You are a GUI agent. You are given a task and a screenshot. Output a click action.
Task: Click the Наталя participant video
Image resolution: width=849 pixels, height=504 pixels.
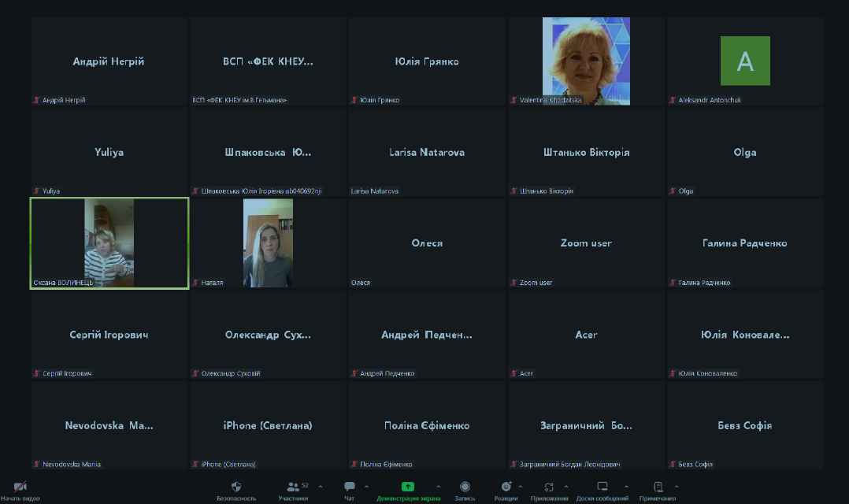tap(268, 243)
